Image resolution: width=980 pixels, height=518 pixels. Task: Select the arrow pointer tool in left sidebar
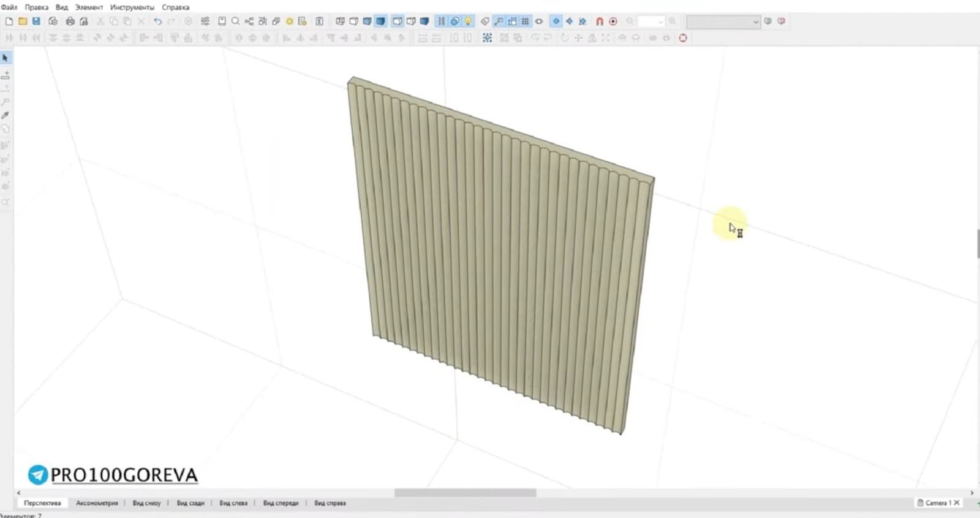6,58
